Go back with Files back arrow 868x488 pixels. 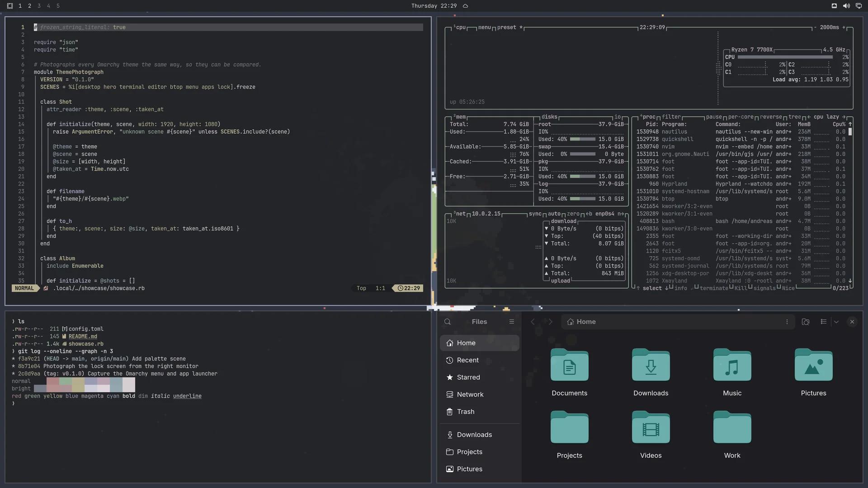click(533, 322)
